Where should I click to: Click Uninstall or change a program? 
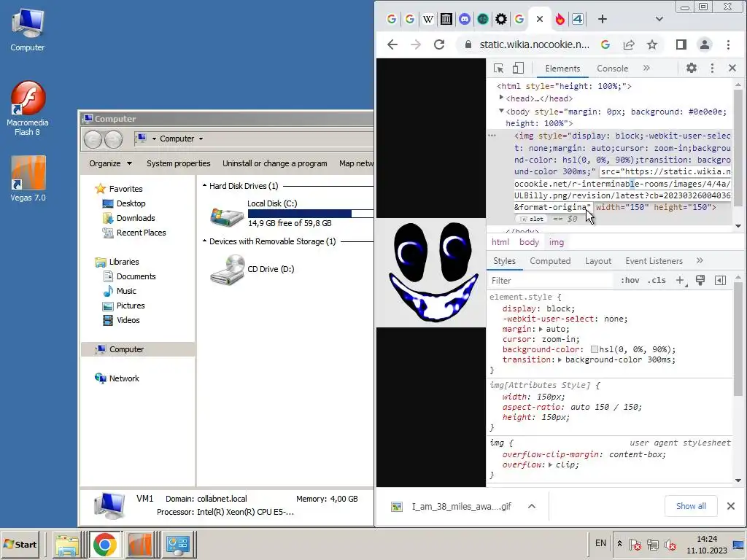275,163
